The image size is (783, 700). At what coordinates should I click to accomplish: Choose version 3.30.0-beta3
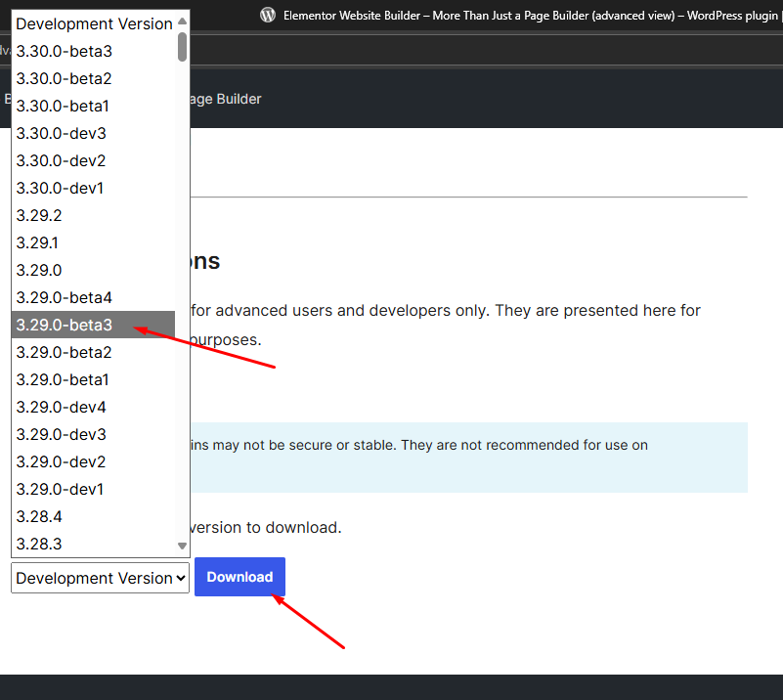(x=94, y=51)
